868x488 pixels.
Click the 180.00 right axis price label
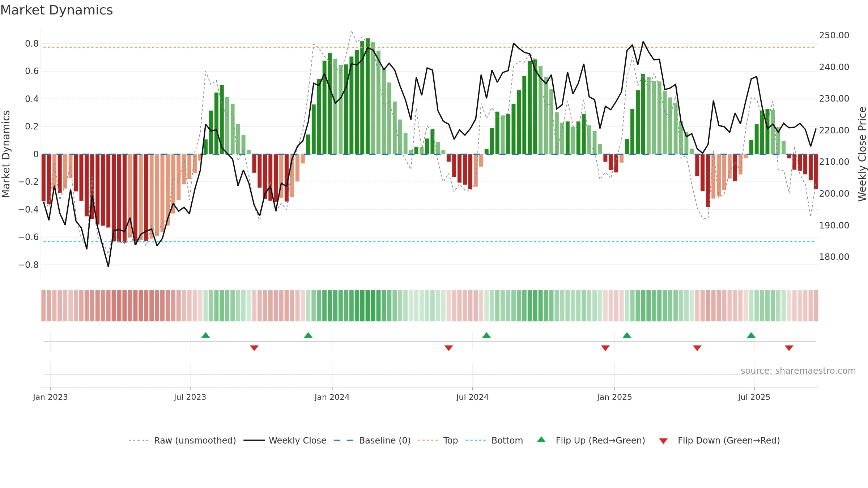(x=834, y=257)
